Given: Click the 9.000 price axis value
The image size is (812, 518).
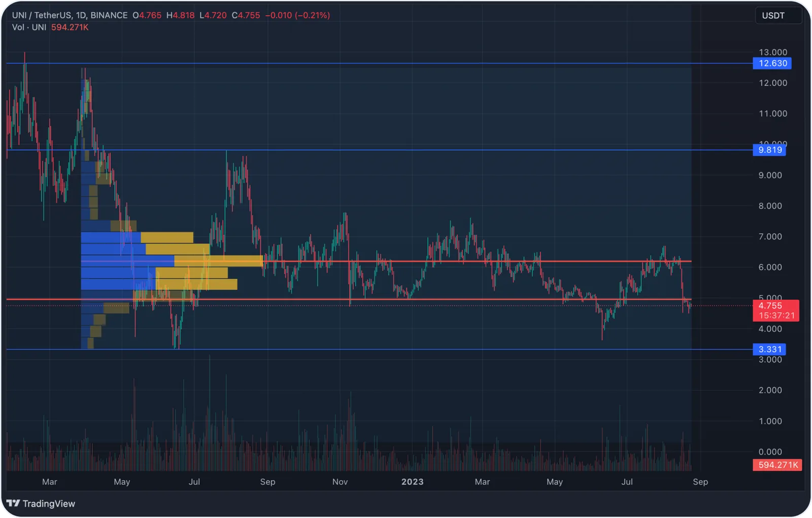Looking at the screenshot, I should point(770,176).
